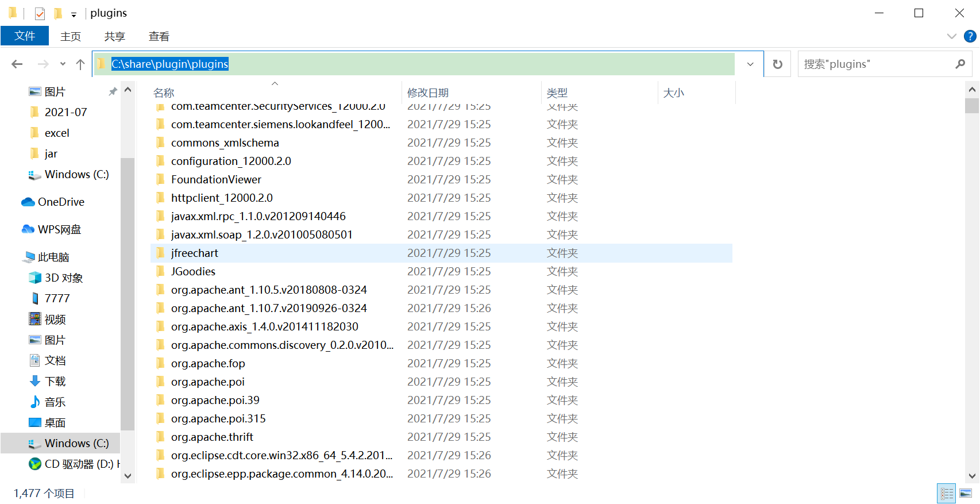Image resolution: width=980 pixels, height=504 pixels.
Task: Open the 文件 menu tab
Action: [x=25, y=36]
